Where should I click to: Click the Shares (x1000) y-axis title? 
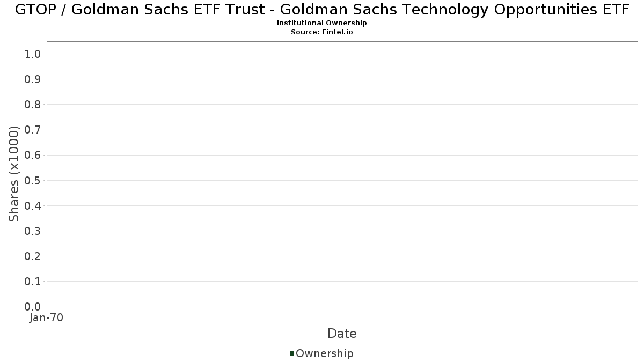click(x=14, y=174)
